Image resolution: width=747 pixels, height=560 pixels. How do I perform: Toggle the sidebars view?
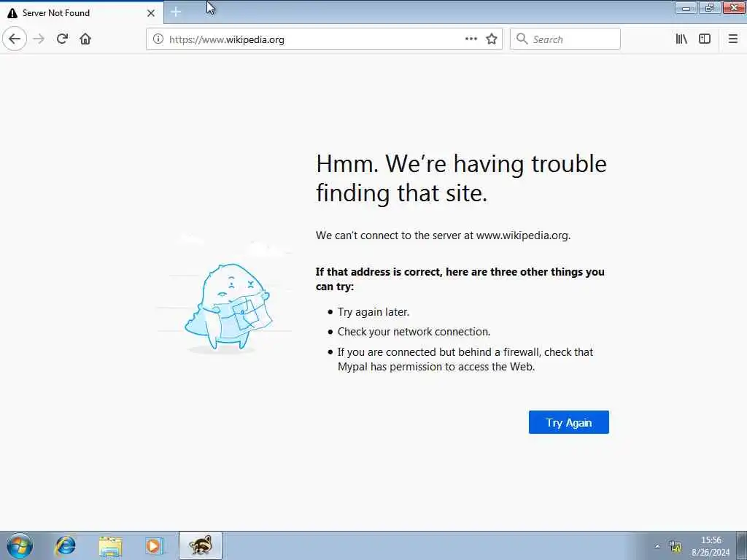coord(705,39)
